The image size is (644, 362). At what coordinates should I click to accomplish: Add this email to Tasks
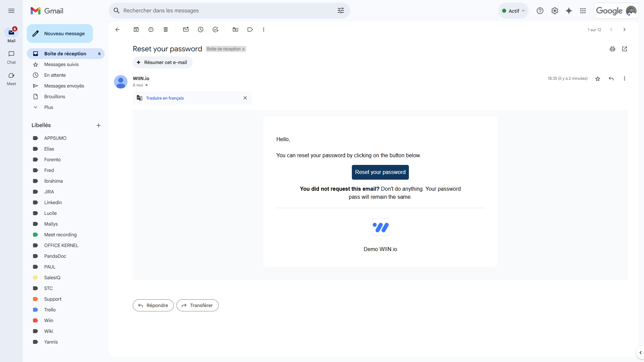click(215, 29)
